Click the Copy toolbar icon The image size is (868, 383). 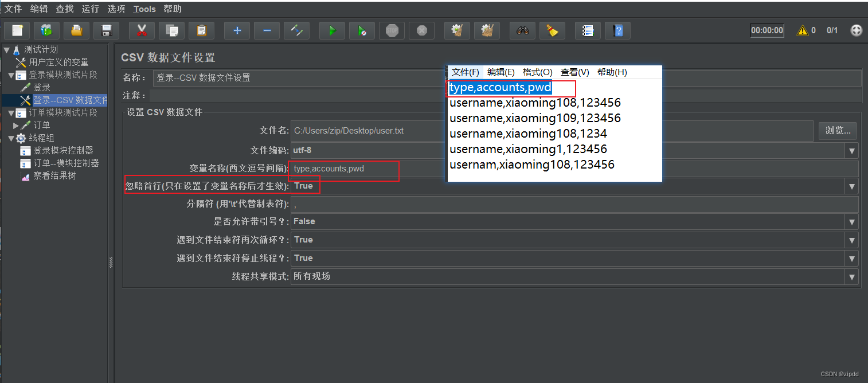[171, 30]
